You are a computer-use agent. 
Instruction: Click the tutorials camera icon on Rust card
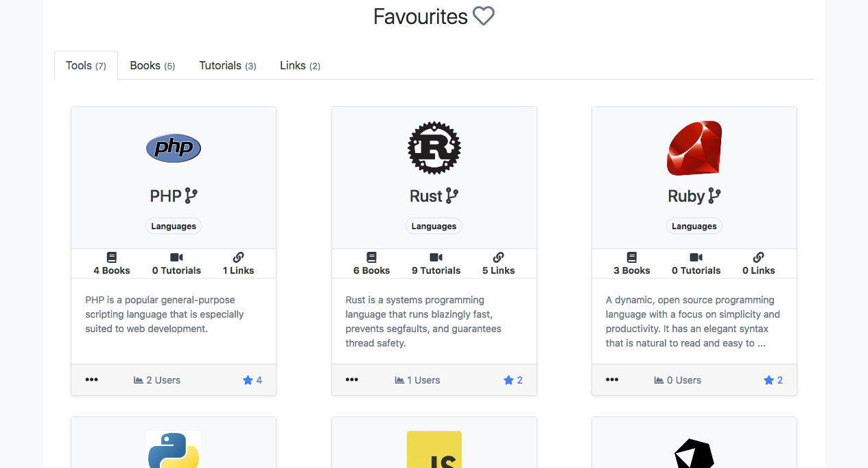(x=436, y=257)
